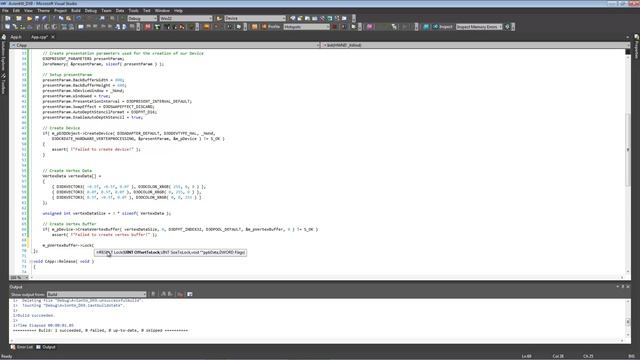Click Inspector settings gear icon
Screen dimensions: 640x360
(x=507, y=27)
